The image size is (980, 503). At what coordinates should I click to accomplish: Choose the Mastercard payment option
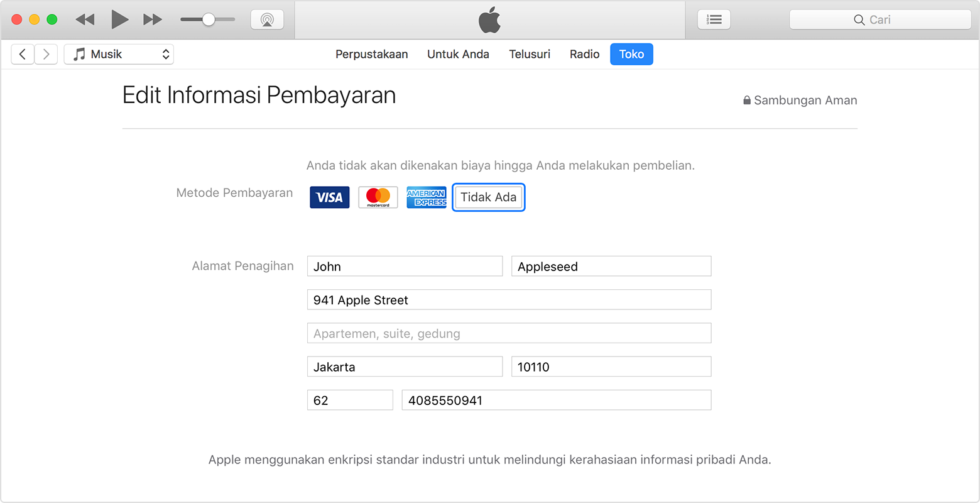(378, 197)
